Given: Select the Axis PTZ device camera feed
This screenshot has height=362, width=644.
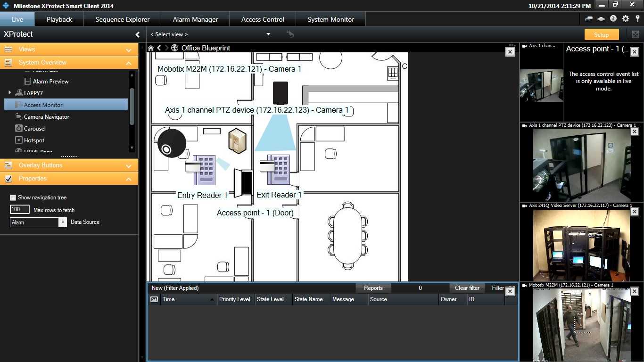Looking at the screenshot, I should (582, 165).
